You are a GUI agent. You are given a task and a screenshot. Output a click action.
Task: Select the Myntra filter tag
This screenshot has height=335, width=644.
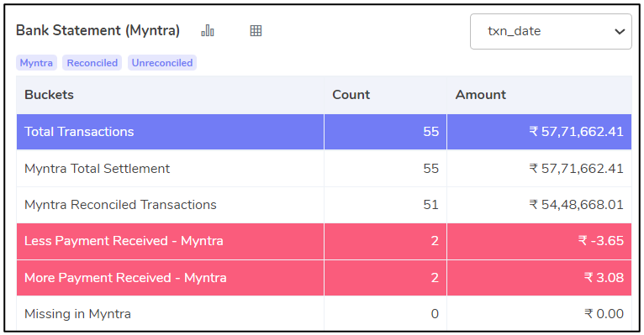[x=36, y=63]
